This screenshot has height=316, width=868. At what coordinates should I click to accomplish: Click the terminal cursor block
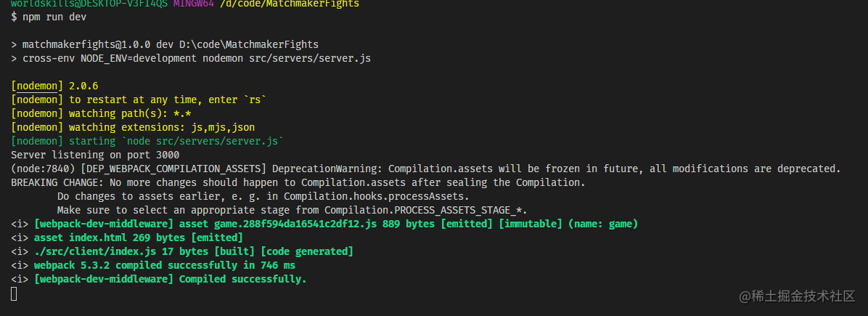point(14,294)
